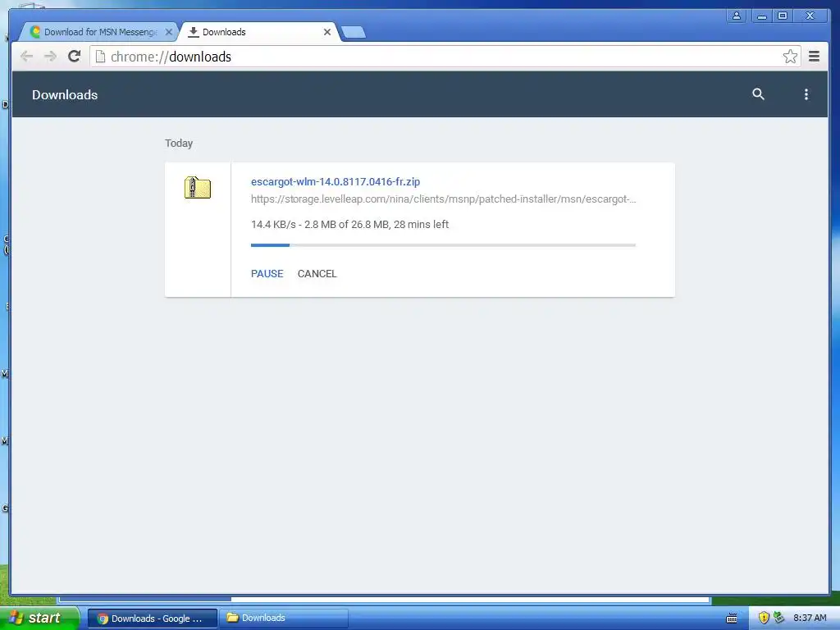
Task: Click the zip file icon
Action: (x=198, y=188)
